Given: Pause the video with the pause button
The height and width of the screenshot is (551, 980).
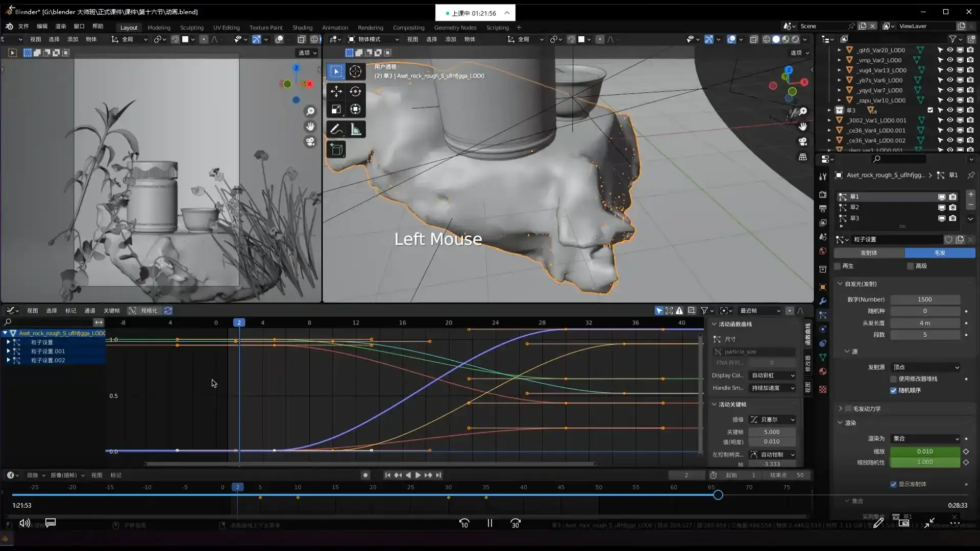Looking at the screenshot, I should pos(489,523).
